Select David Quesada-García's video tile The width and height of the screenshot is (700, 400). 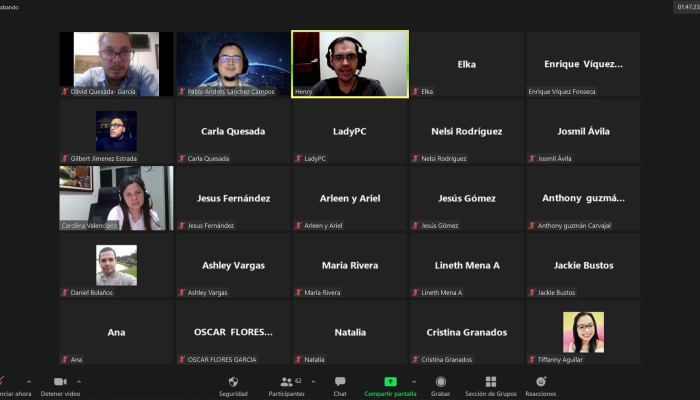[x=116, y=64]
